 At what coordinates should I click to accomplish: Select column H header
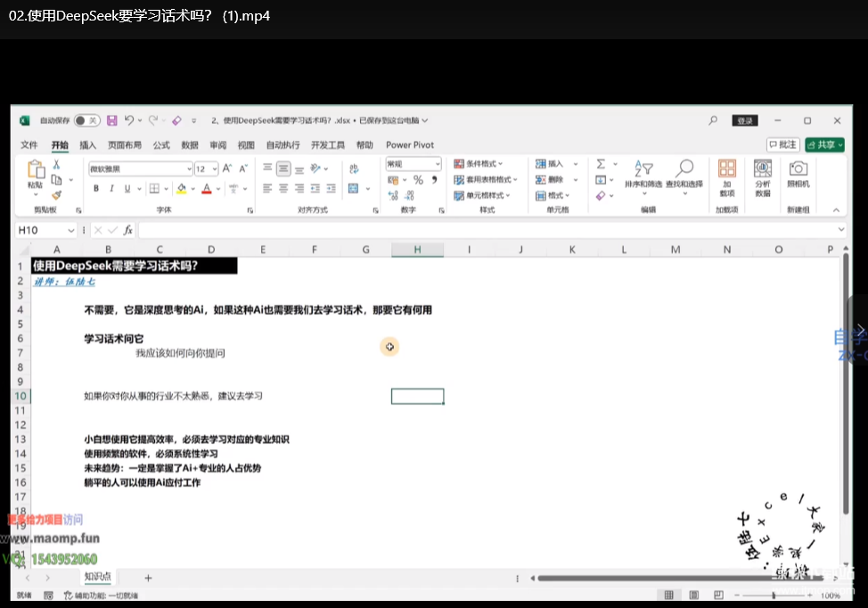click(417, 250)
